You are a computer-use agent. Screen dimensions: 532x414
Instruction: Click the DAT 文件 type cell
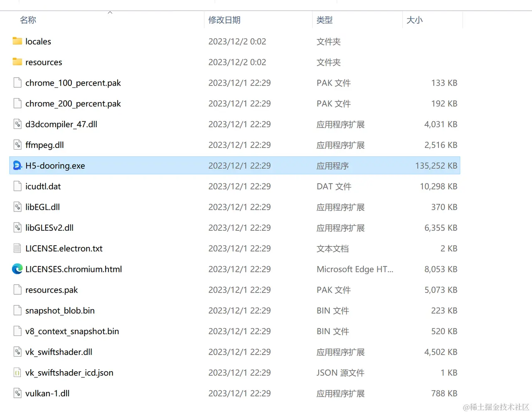334,187
